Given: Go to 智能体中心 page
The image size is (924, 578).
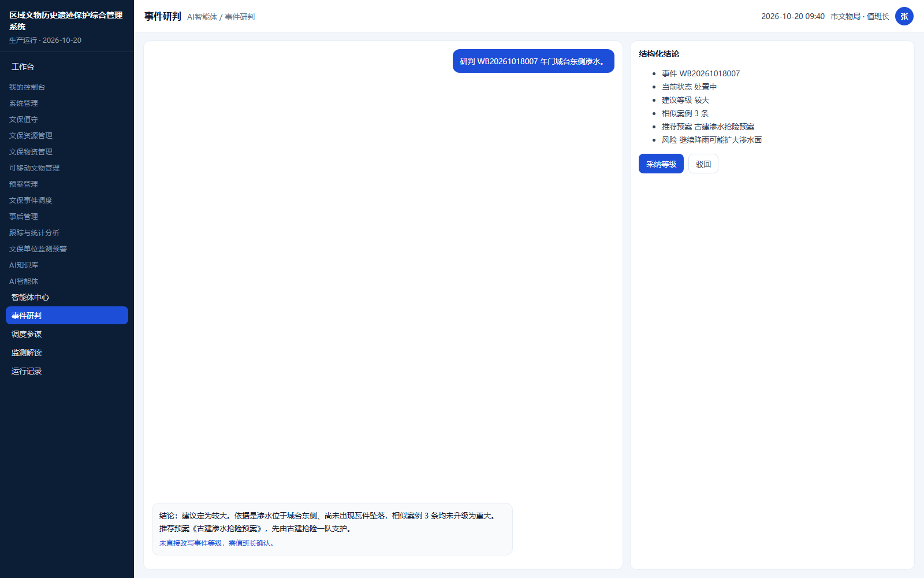Looking at the screenshot, I should (x=67, y=297).
